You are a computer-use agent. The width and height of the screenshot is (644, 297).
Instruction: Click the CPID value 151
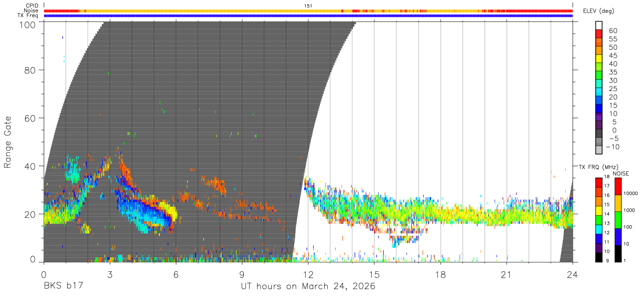[x=308, y=5]
